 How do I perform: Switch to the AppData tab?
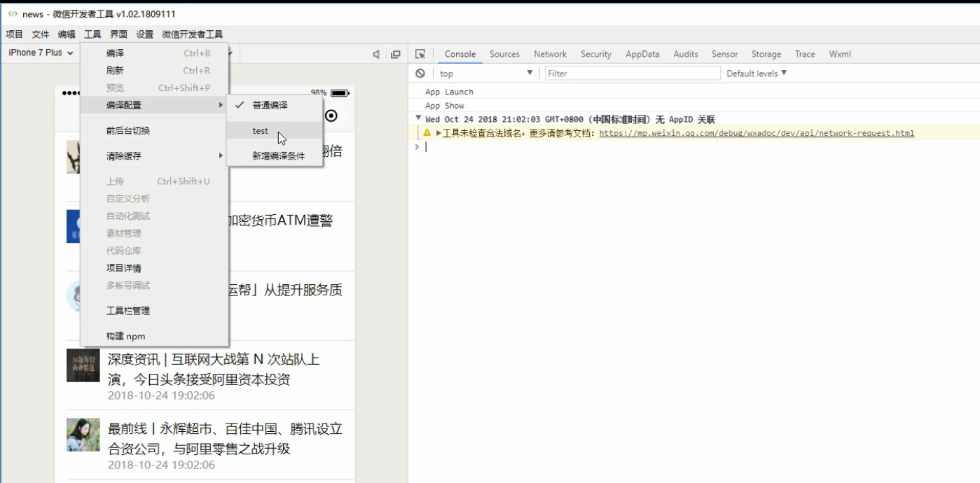click(x=642, y=54)
